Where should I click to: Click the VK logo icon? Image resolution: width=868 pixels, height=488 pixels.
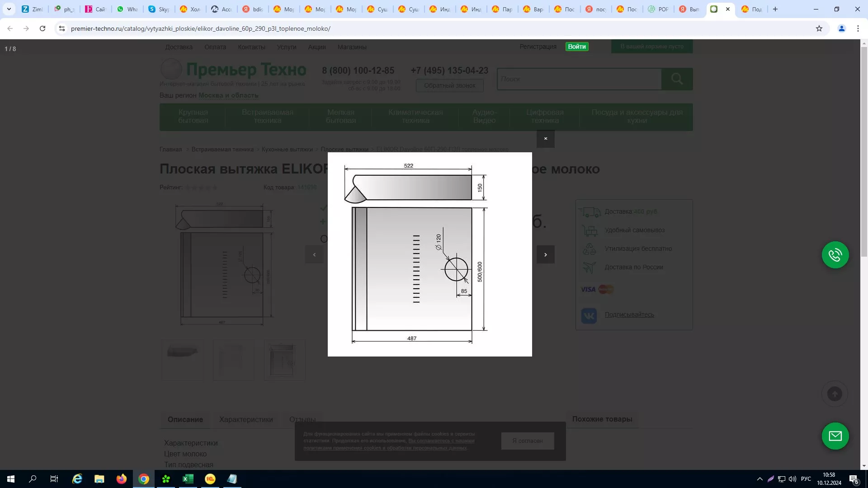[x=589, y=315]
